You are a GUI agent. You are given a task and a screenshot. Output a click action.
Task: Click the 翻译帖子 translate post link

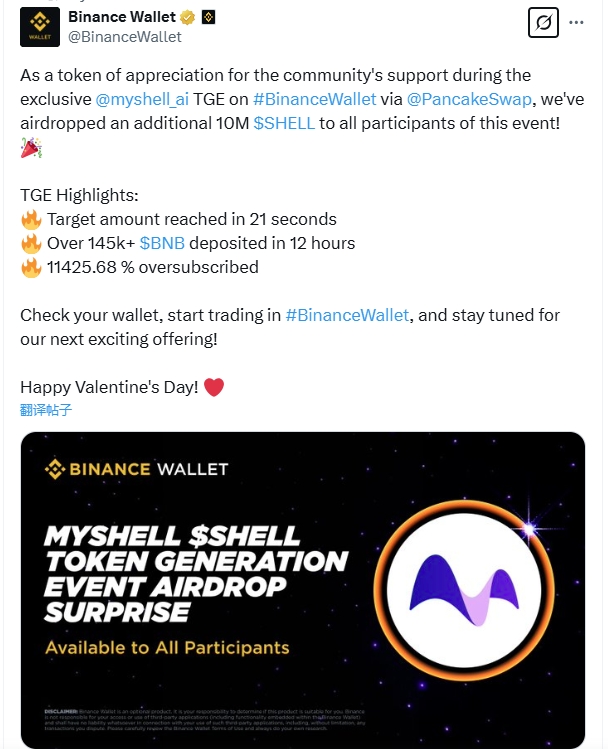point(46,409)
